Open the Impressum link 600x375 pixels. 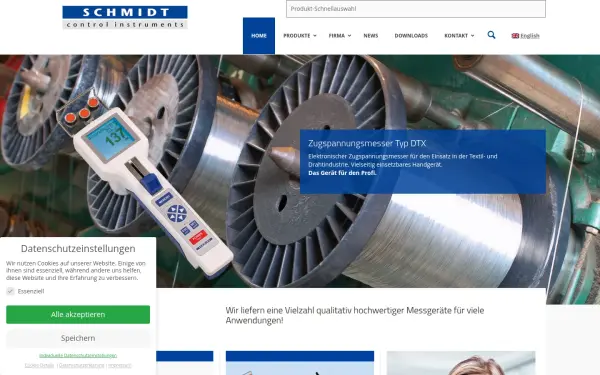(x=120, y=365)
